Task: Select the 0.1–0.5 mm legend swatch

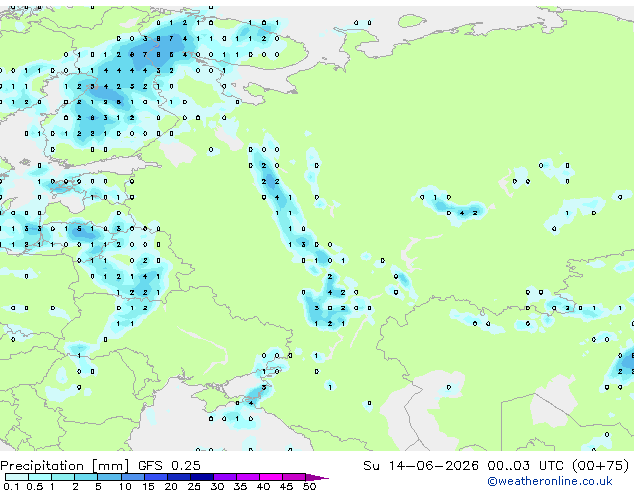Action: [17, 477]
